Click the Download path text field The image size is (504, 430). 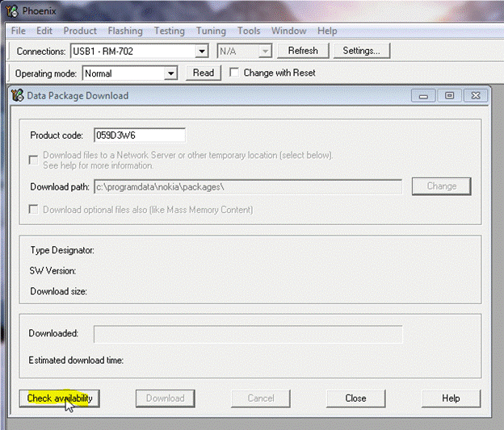click(x=248, y=186)
